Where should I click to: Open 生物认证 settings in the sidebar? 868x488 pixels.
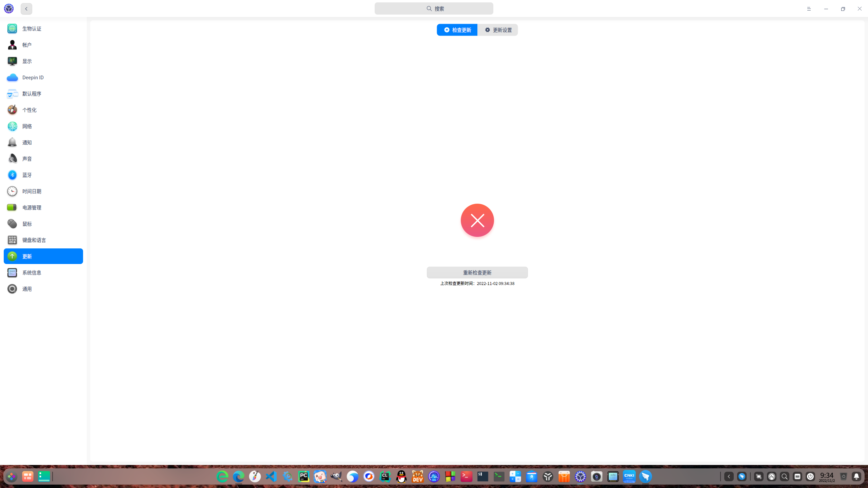43,28
